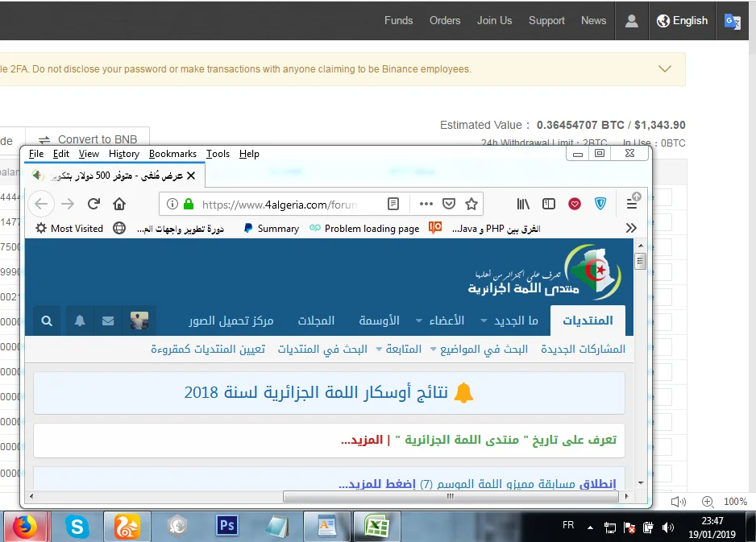Click the blue shield extension icon

[600, 204]
